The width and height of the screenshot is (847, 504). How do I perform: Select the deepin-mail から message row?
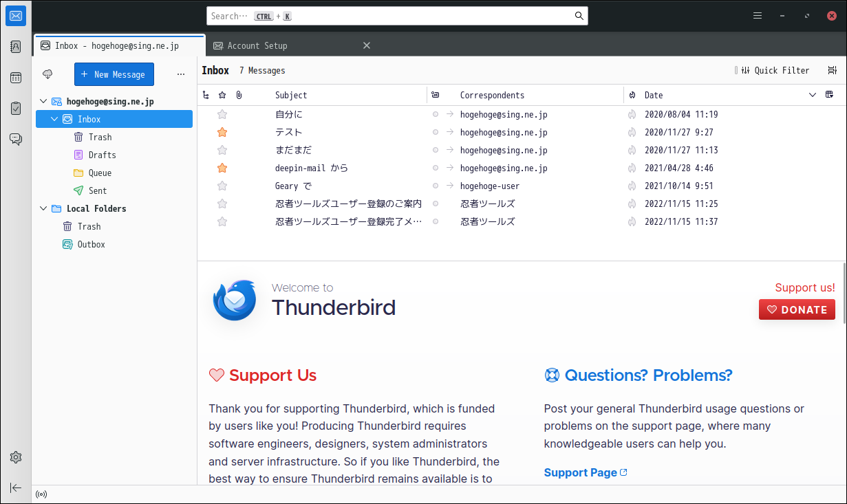pos(522,168)
